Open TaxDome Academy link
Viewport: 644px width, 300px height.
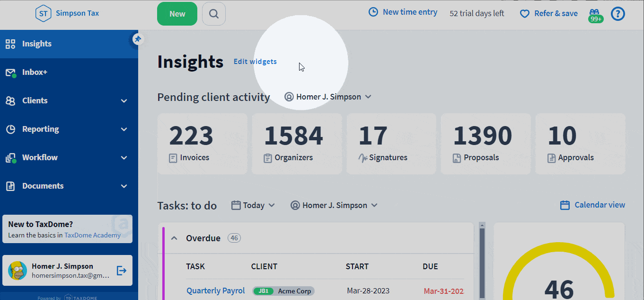pyautogui.click(x=92, y=235)
